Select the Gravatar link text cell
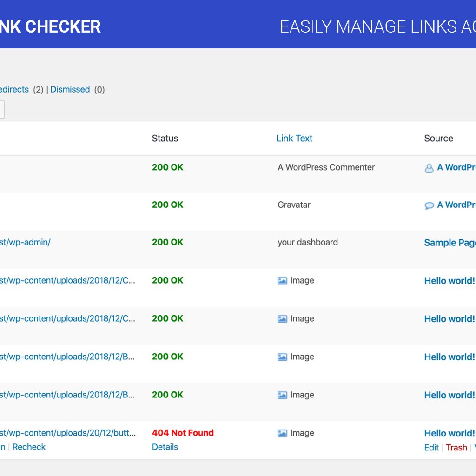 tap(294, 205)
